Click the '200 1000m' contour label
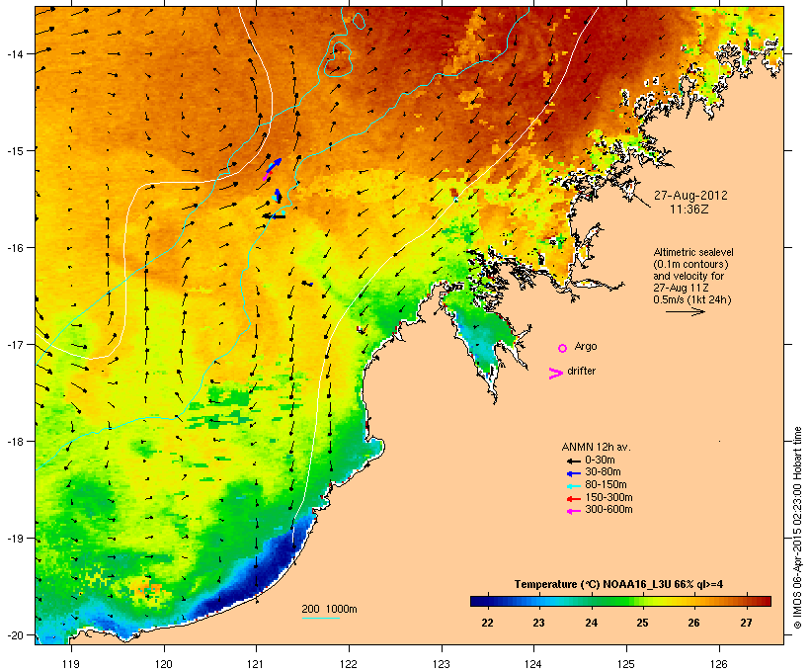This screenshot has height=672, width=810. (329, 609)
